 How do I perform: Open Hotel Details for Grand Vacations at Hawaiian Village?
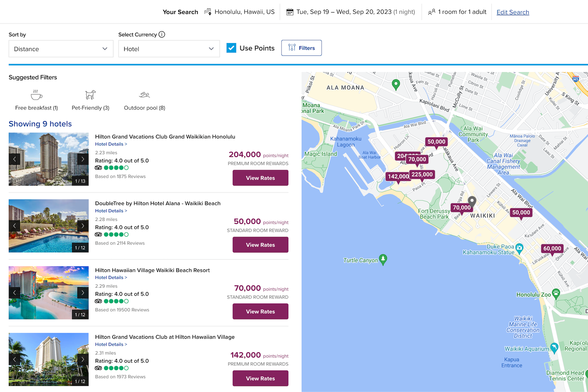click(x=111, y=345)
